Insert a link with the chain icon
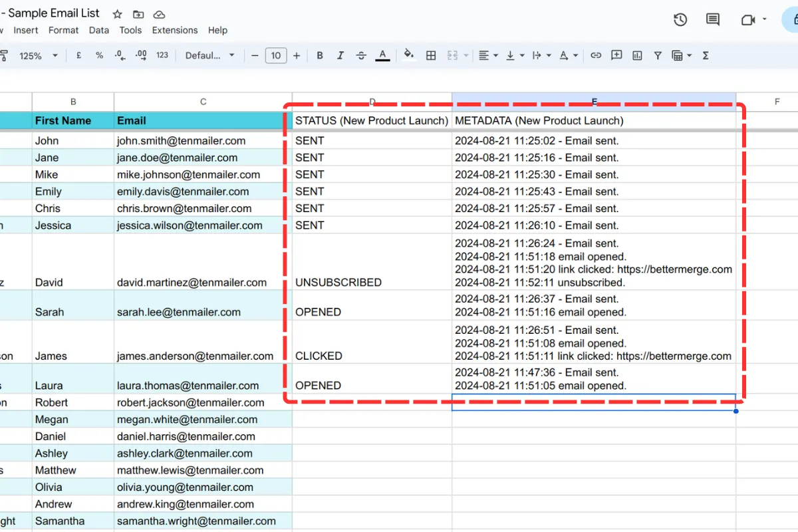 (x=596, y=55)
